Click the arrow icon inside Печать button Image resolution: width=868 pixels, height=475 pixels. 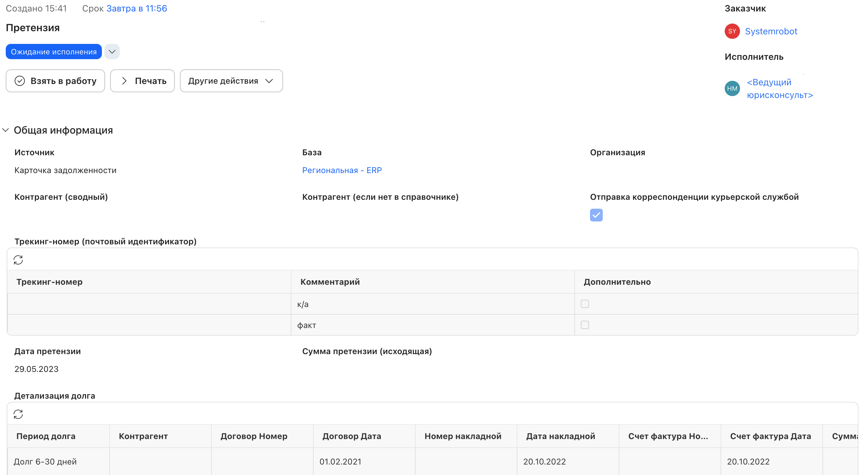pos(124,81)
